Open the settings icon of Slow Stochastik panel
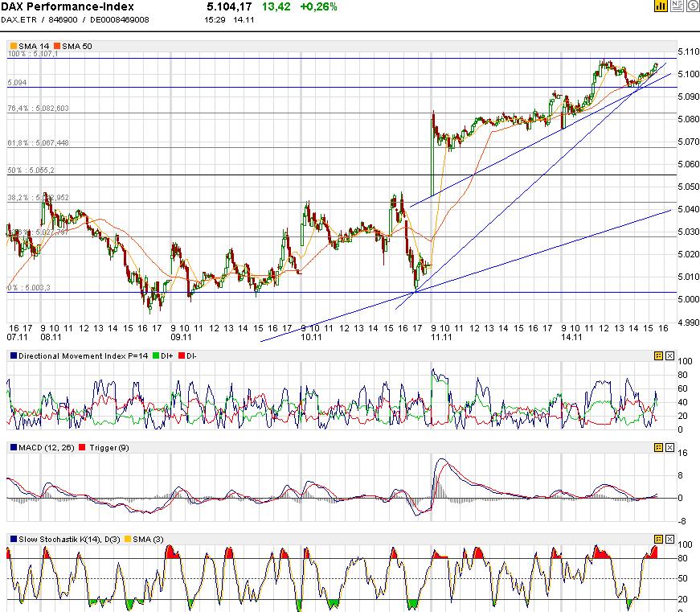 click(658, 539)
